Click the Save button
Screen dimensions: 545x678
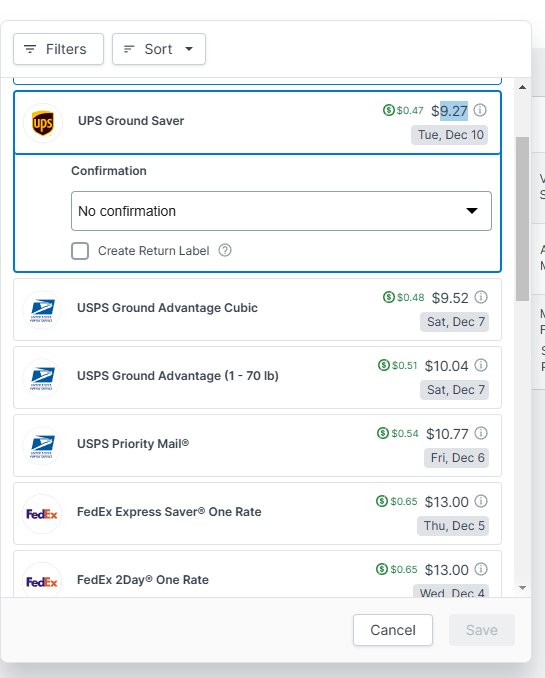coord(482,630)
